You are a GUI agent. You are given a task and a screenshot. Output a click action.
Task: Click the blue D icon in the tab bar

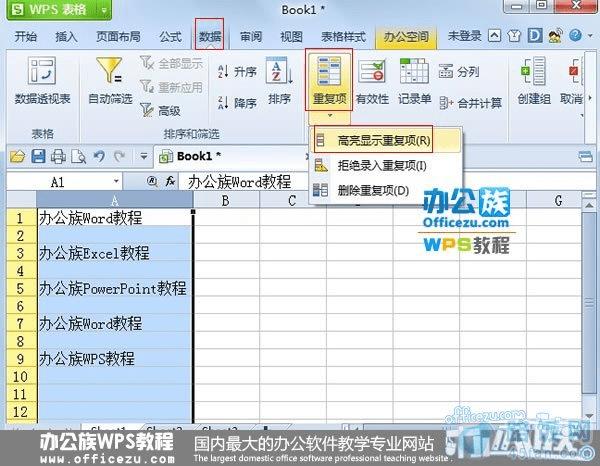[x=535, y=36]
